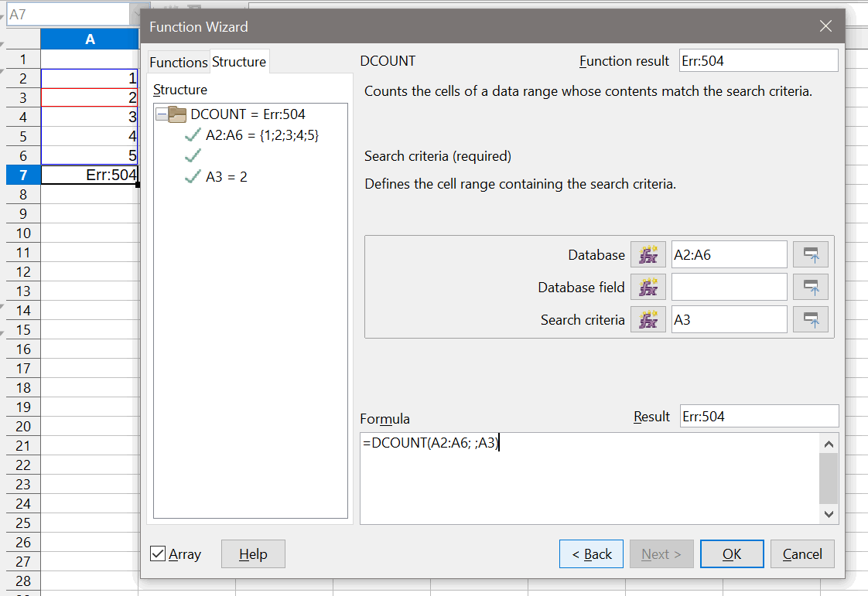Go back using the Back button
868x596 pixels.
(x=591, y=553)
